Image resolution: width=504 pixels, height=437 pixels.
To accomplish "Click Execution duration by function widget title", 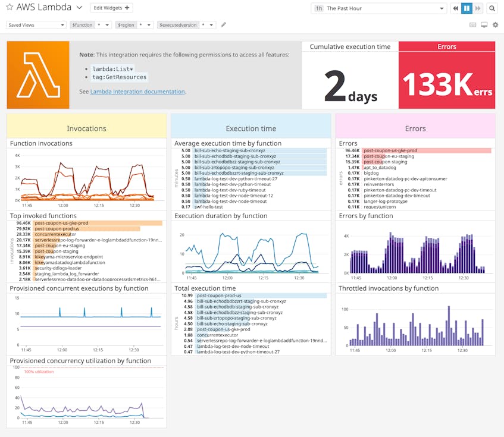I will point(221,216).
